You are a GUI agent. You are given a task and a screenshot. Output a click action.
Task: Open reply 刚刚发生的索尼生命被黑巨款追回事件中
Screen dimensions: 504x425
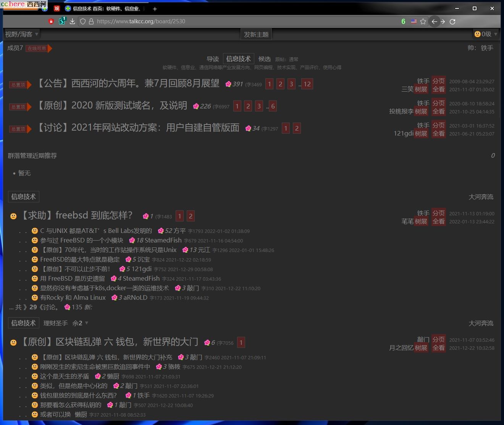(95, 367)
